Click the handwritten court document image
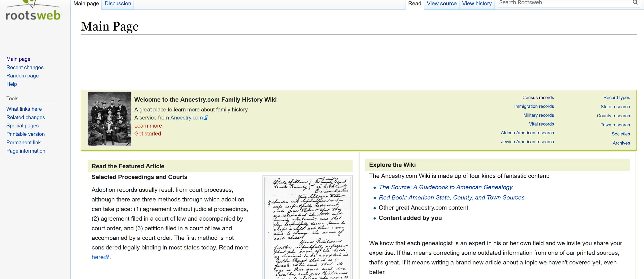The width and height of the screenshot is (644, 279). [x=308, y=227]
